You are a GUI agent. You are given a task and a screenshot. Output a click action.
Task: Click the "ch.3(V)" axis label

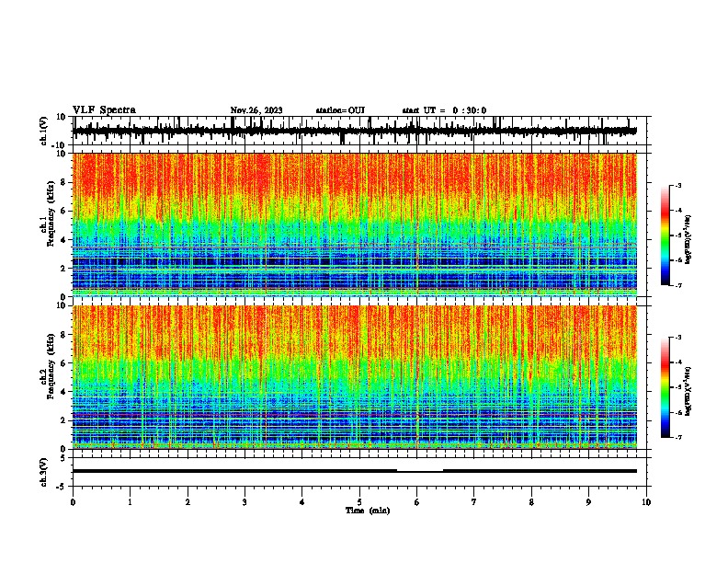(44, 472)
